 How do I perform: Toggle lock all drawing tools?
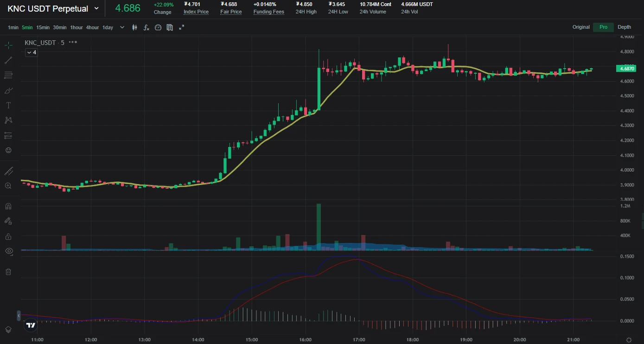[8, 236]
